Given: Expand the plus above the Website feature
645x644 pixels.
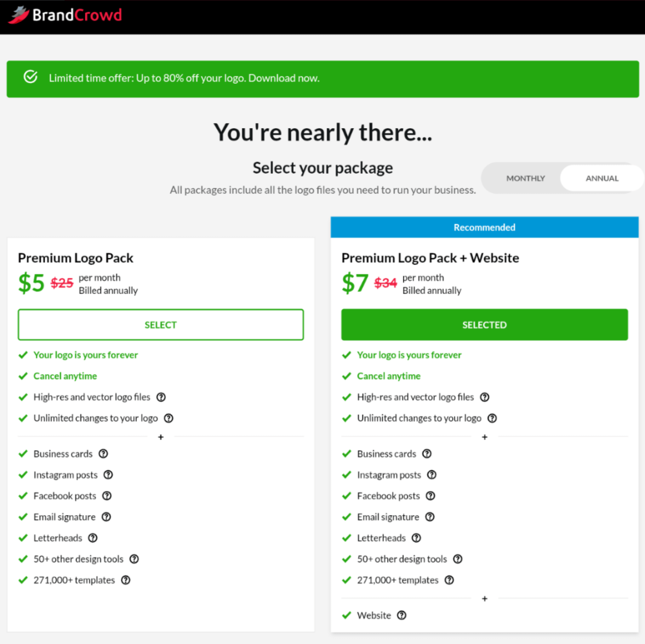Looking at the screenshot, I should (484, 598).
